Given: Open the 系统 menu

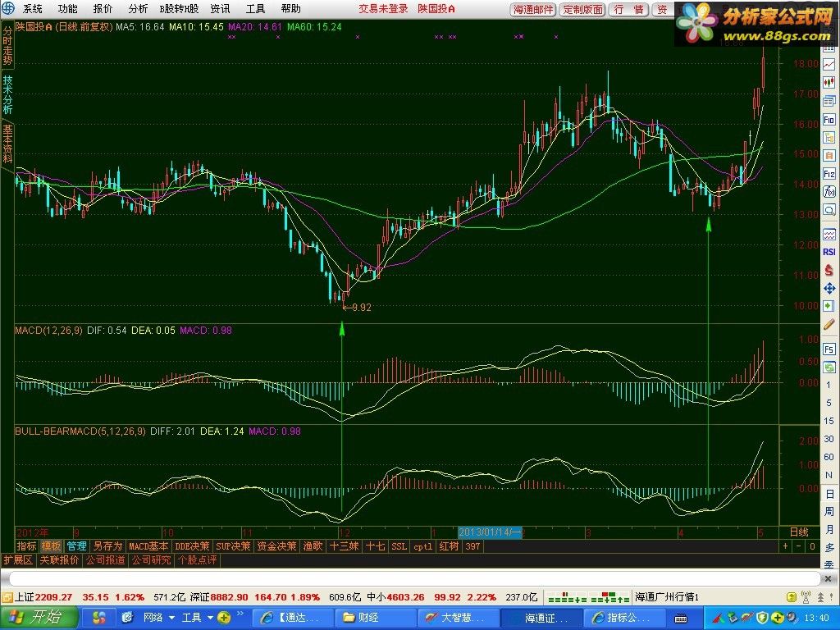Looking at the screenshot, I should coord(33,8).
